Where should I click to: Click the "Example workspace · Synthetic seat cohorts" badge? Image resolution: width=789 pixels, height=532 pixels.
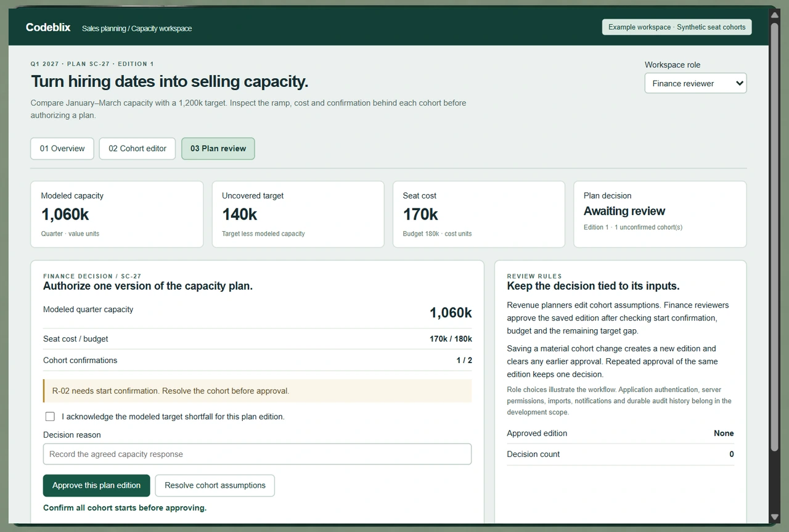[677, 27]
